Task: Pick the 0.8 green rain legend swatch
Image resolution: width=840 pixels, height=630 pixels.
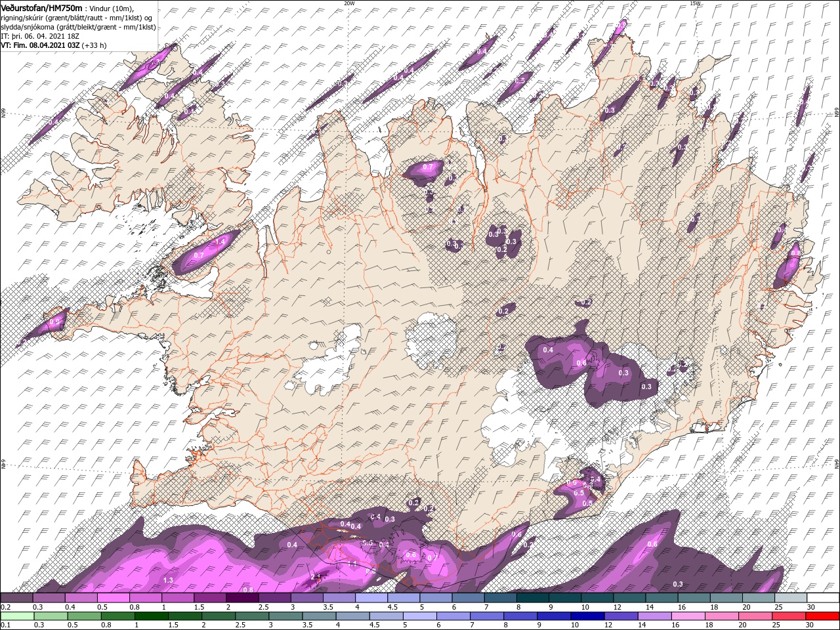Action: click(x=117, y=616)
